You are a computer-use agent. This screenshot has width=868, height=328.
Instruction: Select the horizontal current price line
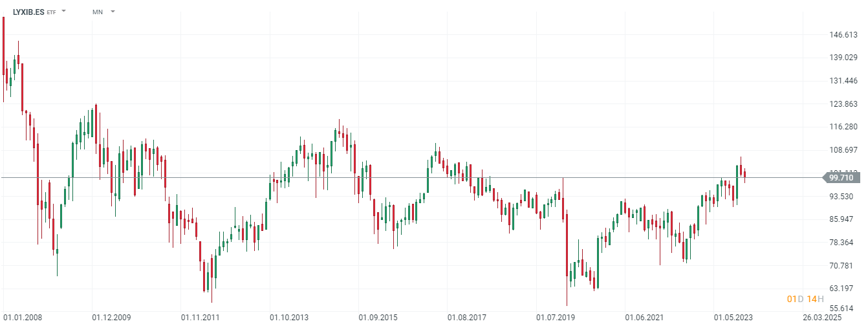388,177
